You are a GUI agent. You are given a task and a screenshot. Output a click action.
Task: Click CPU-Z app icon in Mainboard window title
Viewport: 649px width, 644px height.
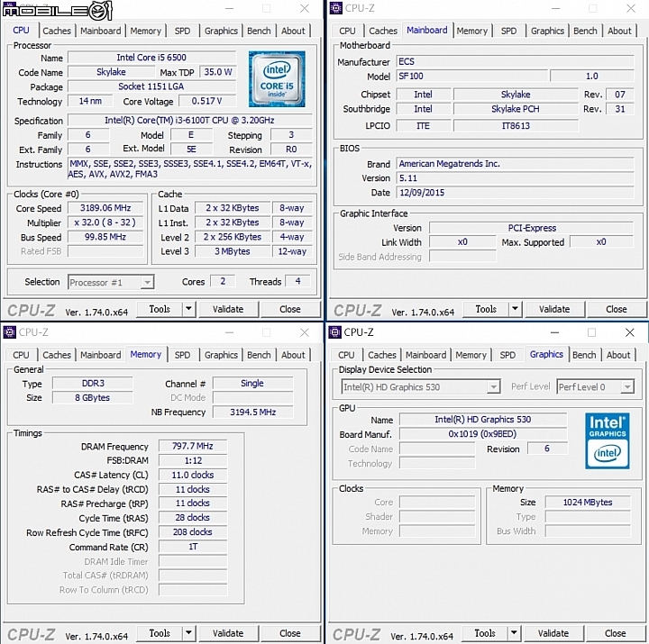[336, 8]
